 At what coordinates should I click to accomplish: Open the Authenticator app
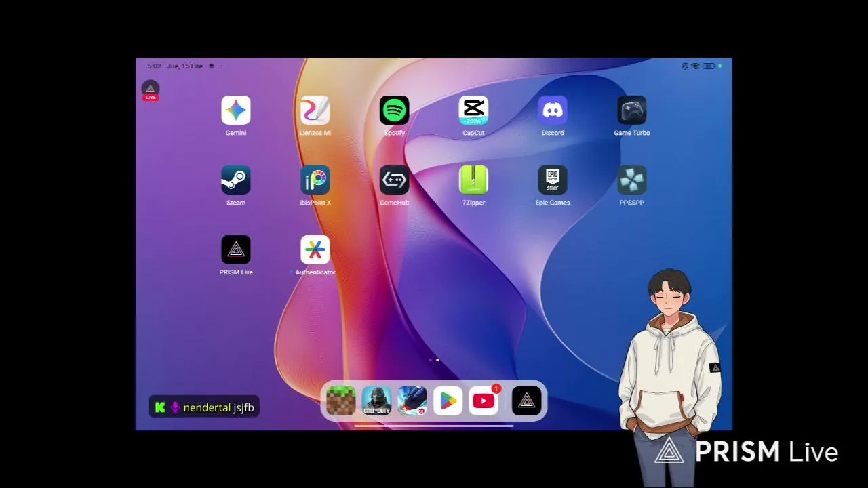click(315, 250)
